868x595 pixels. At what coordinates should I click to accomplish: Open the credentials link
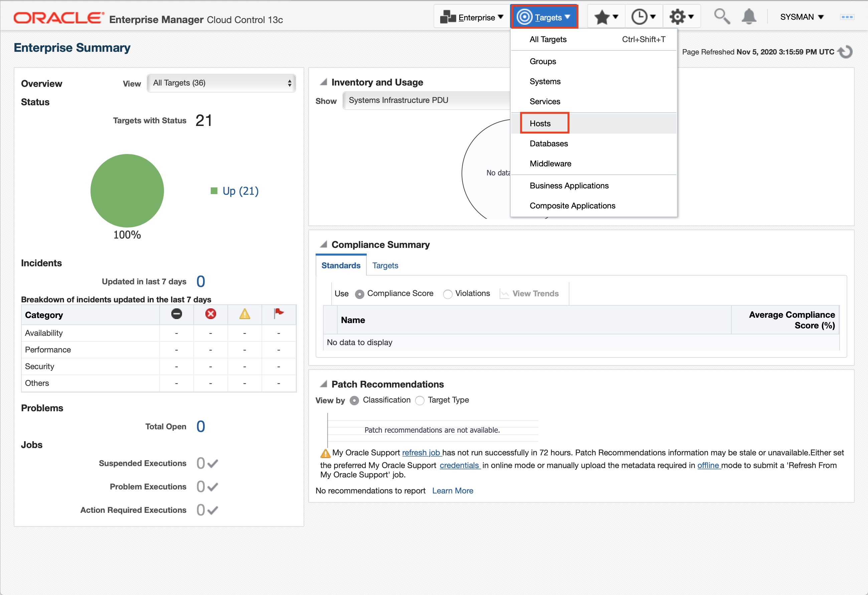point(460,465)
